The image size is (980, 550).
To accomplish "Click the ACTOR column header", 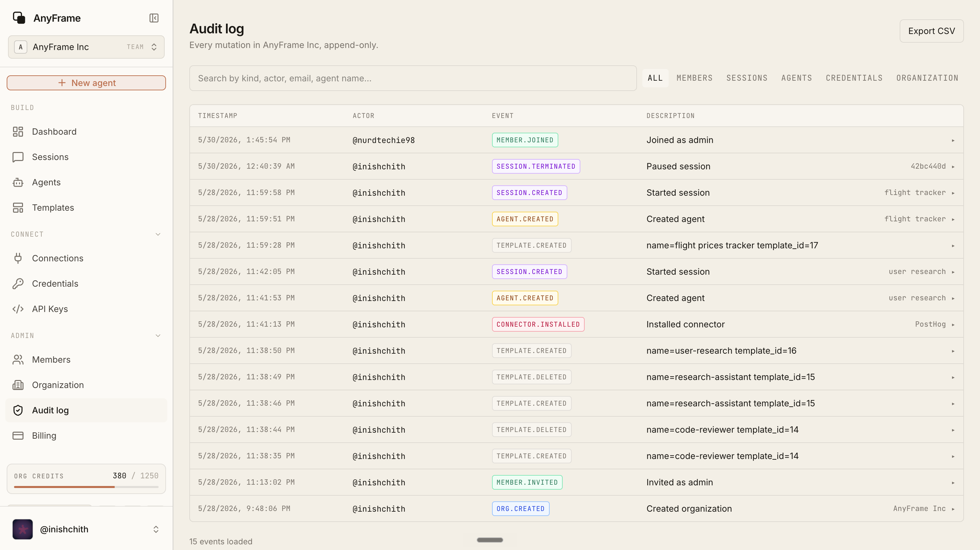I will coord(363,116).
